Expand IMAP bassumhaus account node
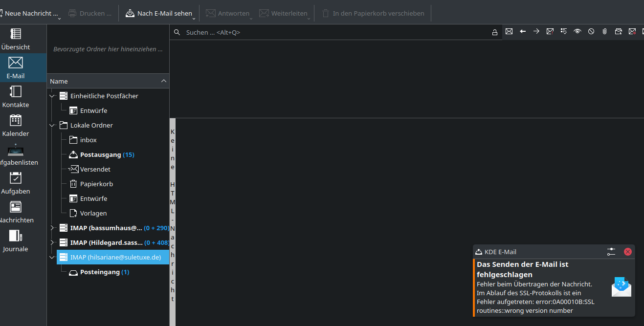The height and width of the screenshot is (326, 644). tap(52, 228)
